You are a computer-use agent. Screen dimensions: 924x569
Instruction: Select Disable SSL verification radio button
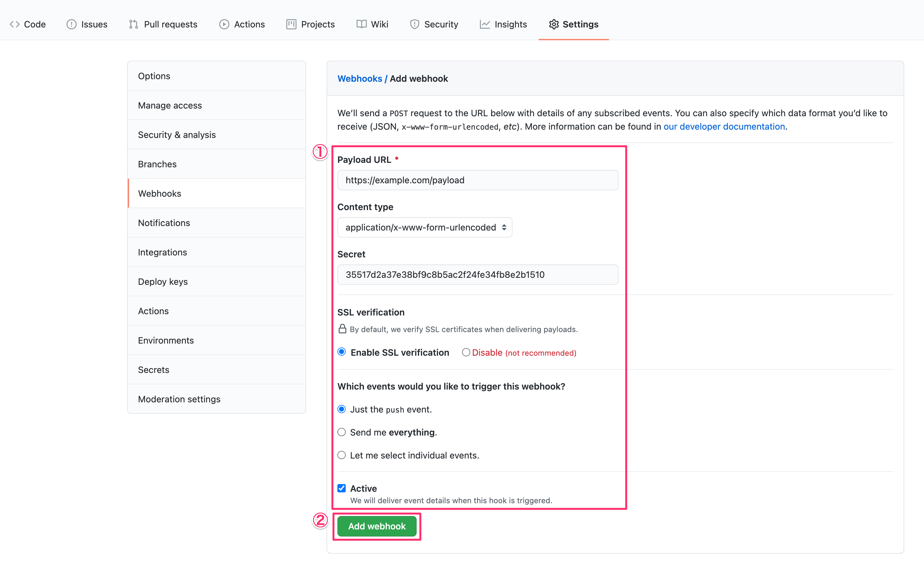coord(466,353)
